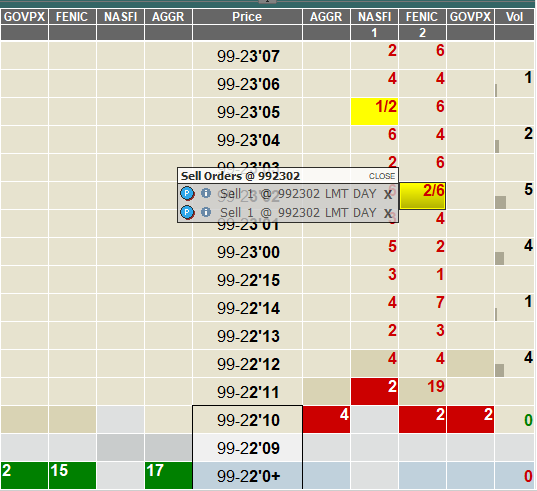Click red NASFI cell at 99-22'11

coord(374,391)
